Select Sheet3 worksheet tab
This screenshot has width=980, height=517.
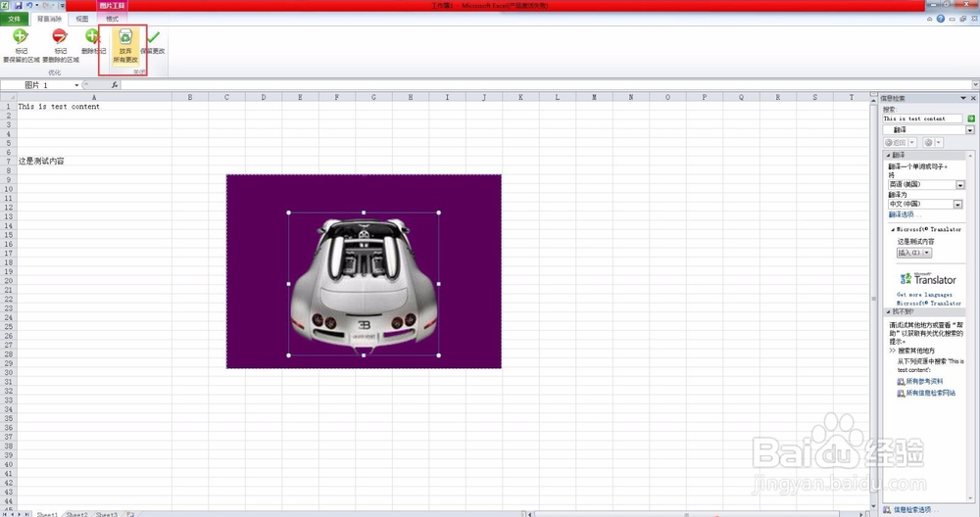[106, 514]
